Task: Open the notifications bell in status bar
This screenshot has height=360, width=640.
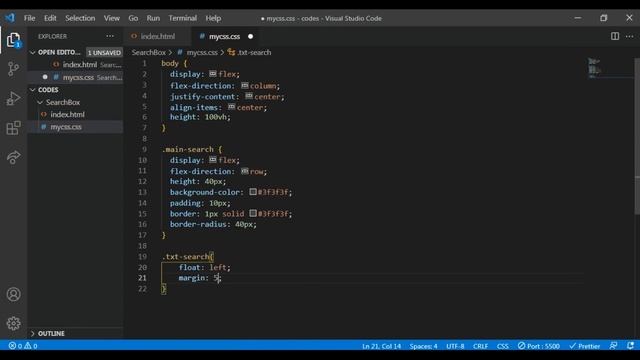Action: (630, 346)
